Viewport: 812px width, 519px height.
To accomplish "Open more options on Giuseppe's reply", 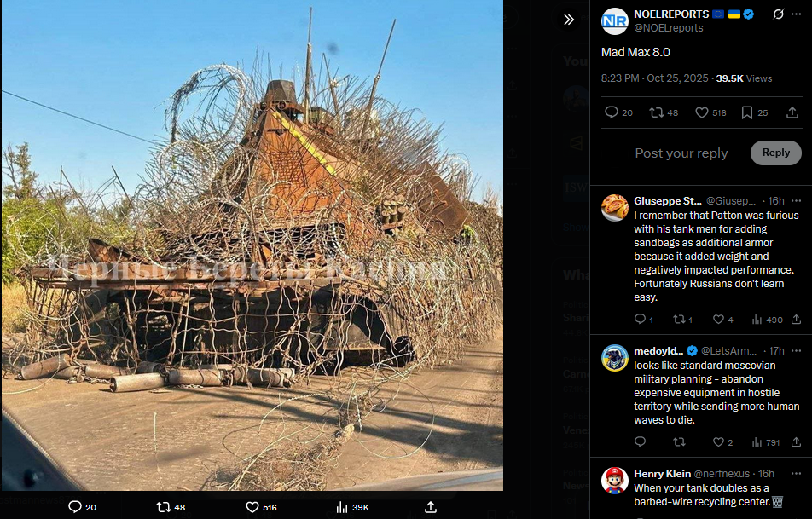I will (x=797, y=201).
